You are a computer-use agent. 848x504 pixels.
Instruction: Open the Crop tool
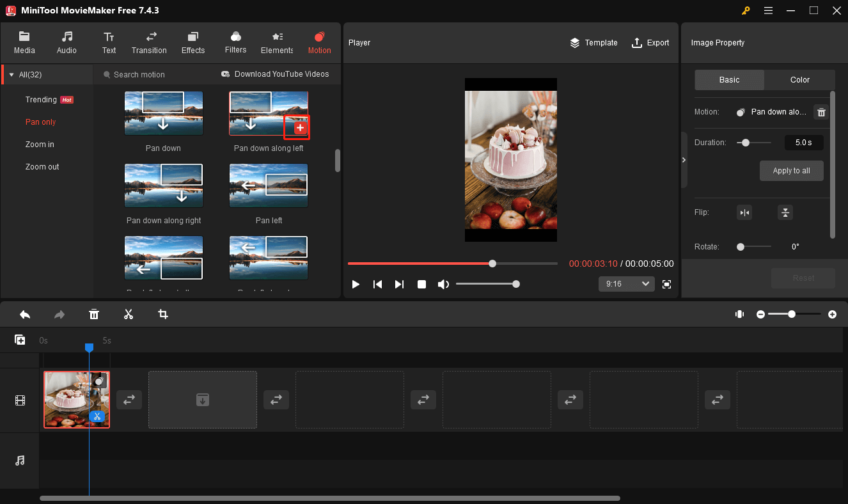163,314
